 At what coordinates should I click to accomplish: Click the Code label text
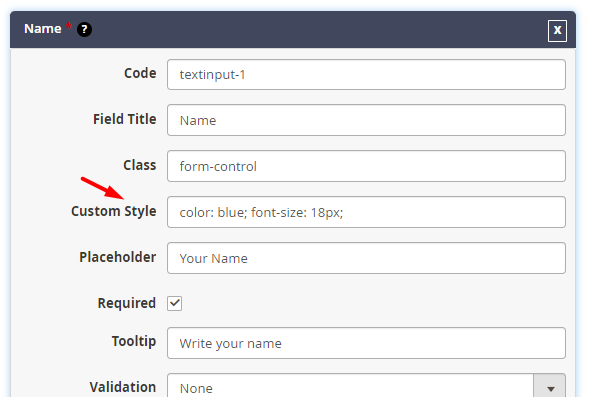click(140, 73)
